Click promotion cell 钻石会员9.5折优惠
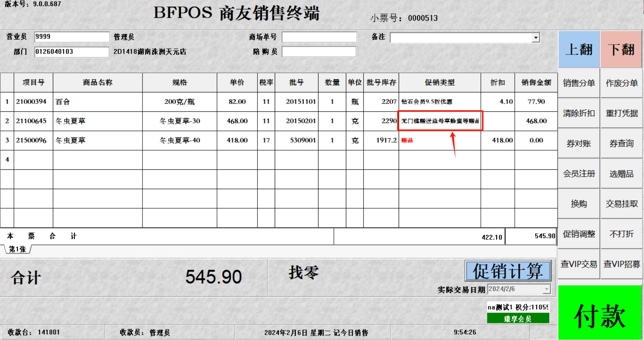Viewport: 644px width, 340px height. 440,102
